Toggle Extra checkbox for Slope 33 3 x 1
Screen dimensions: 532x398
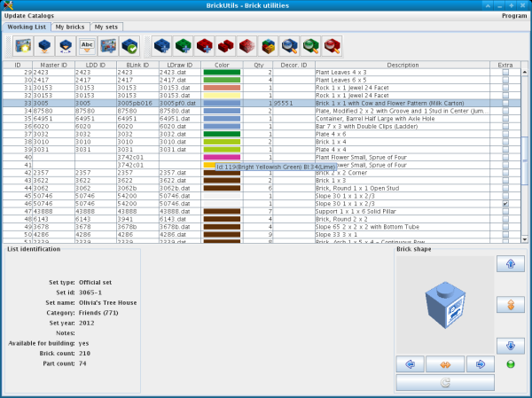pos(505,235)
